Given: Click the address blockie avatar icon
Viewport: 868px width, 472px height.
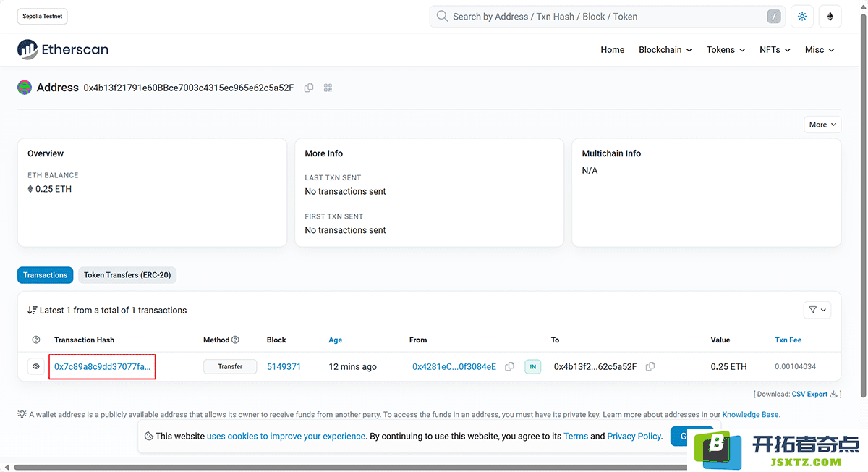Looking at the screenshot, I should pos(25,88).
